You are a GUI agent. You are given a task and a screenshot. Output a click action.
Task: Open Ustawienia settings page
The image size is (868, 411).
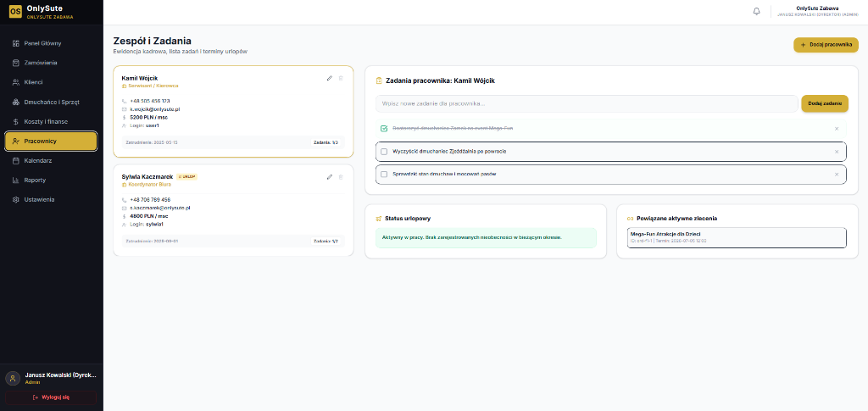(x=51, y=200)
